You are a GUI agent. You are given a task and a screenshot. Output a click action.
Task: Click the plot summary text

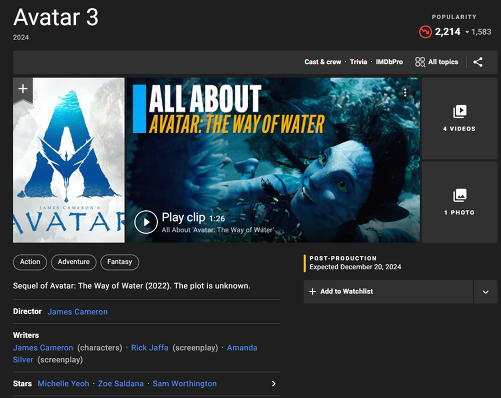pos(132,286)
